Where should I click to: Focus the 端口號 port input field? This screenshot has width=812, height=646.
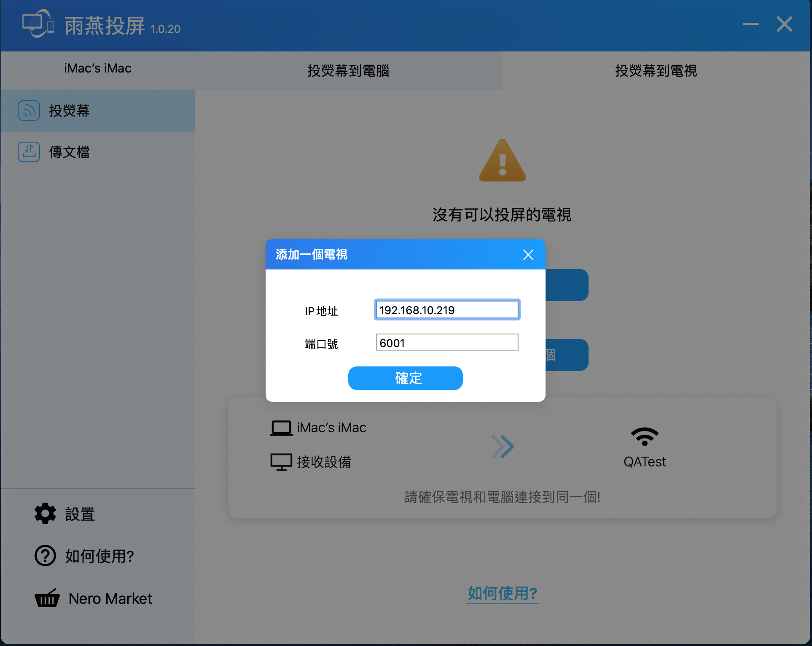(447, 343)
